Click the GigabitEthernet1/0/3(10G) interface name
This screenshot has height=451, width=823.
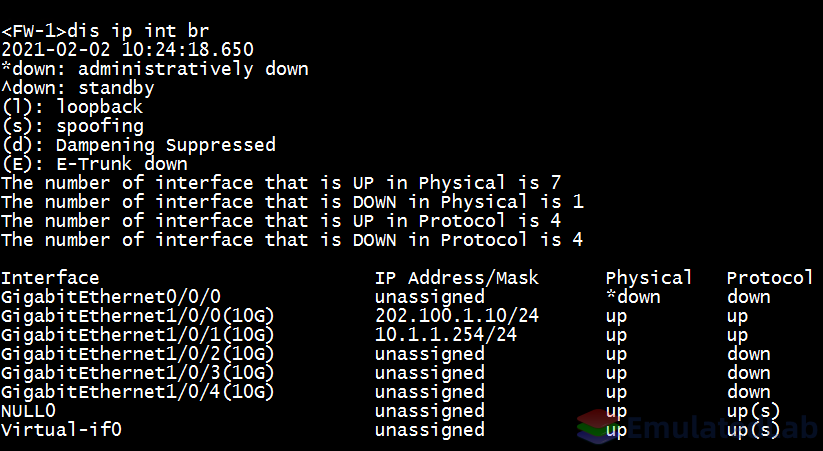(138, 373)
